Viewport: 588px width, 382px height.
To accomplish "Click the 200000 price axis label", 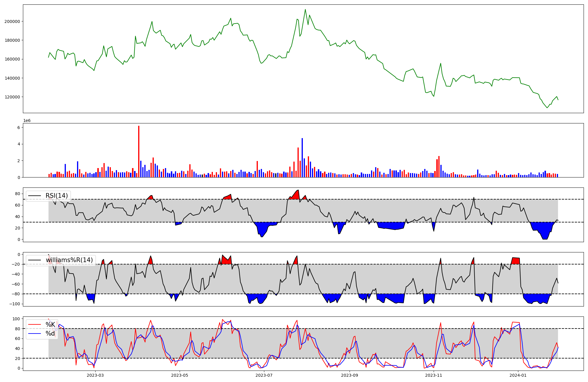I will pyautogui.click(x=12, y=21).
